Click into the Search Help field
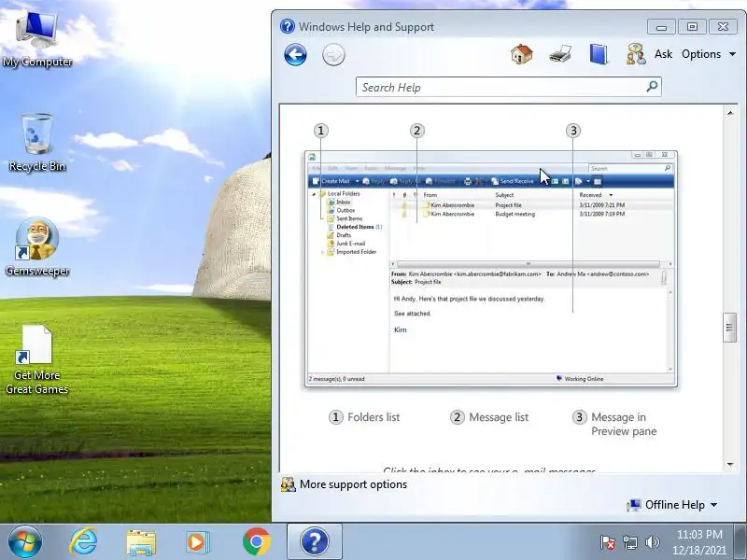Image resolution: width=747 pixels, height=560 pixels. 500,87
